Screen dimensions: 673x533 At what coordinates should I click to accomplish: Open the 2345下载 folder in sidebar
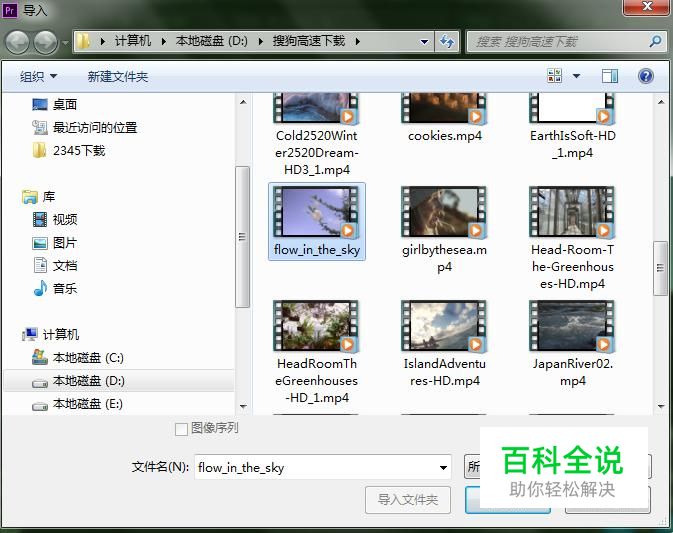pyautogui.click(x=69, y=151)
